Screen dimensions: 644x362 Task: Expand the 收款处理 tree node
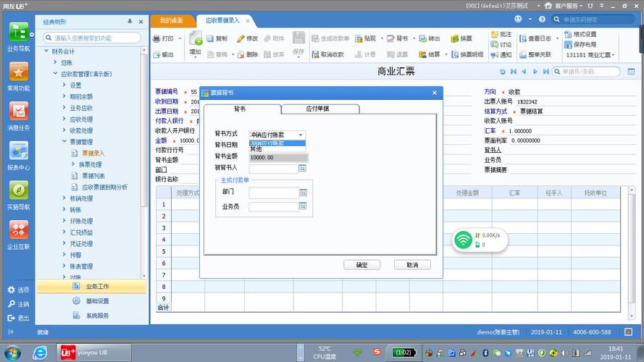click(64, 130)
